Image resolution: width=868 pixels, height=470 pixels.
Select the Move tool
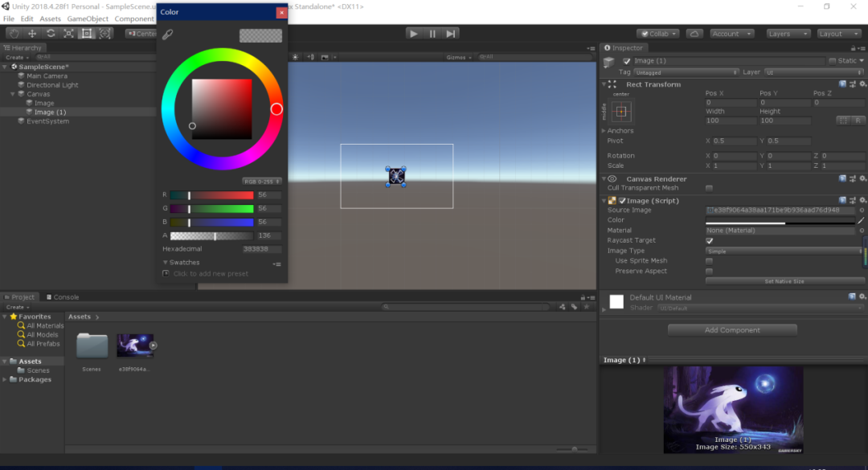[32, 34]
